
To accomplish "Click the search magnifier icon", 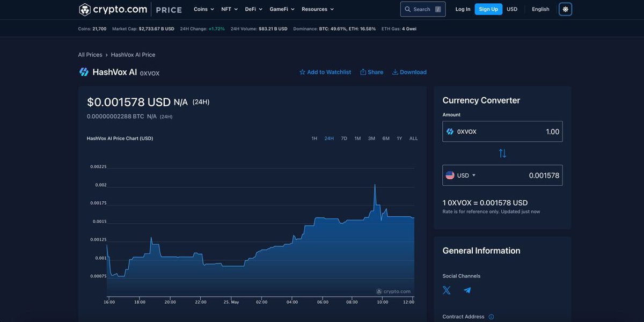I will 408,9.
